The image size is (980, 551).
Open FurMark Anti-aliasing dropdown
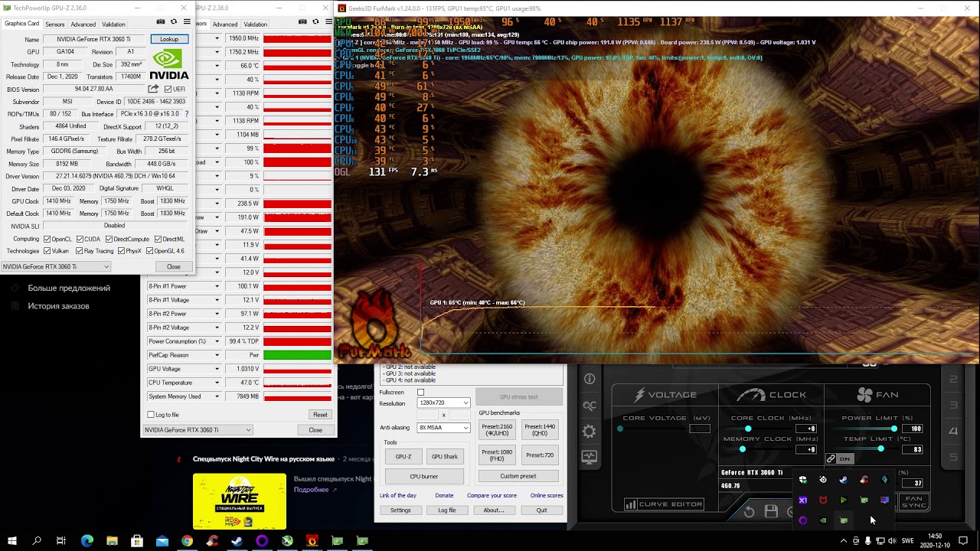coord(444,428)
